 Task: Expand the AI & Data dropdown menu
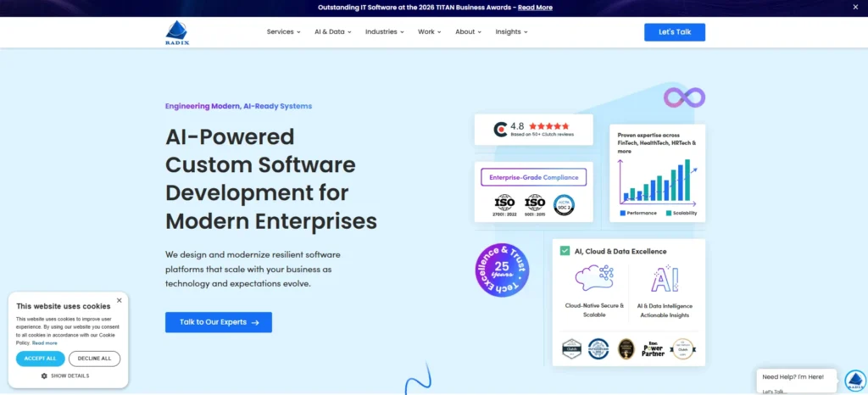coord(332,32)
